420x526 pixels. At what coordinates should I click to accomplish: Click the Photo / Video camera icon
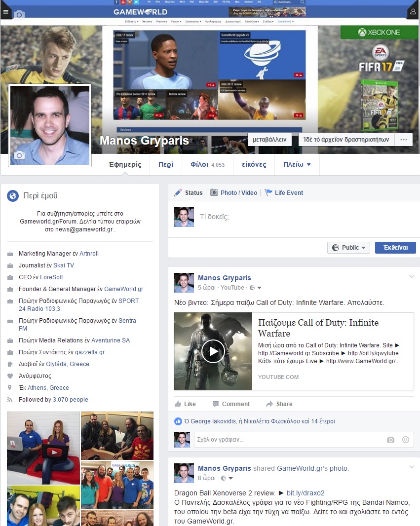coord(214,192)
